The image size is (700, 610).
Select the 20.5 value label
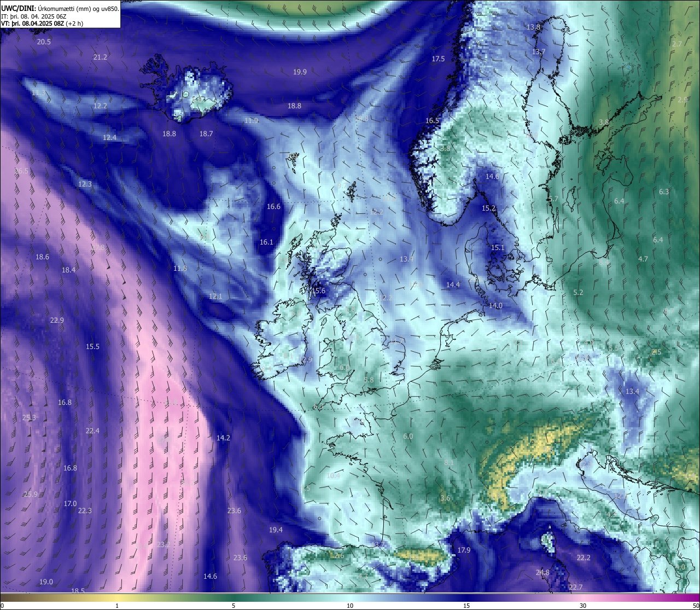44,42
